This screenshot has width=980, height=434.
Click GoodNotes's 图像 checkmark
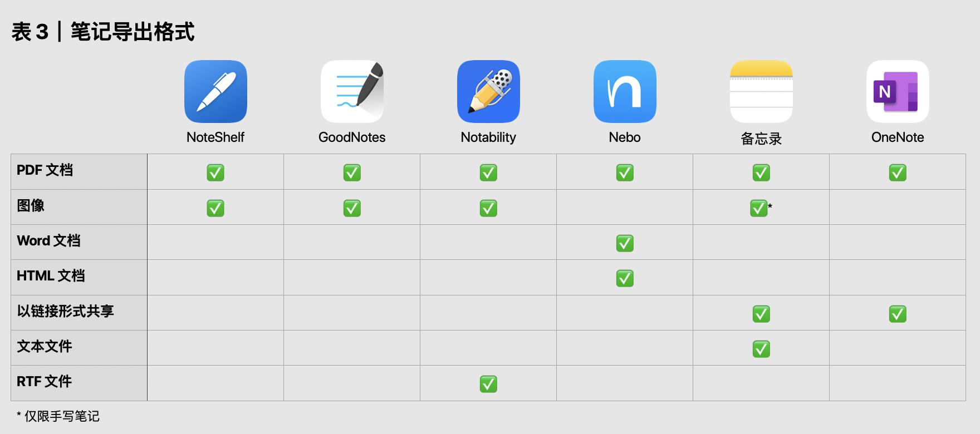tap(352, 208)
